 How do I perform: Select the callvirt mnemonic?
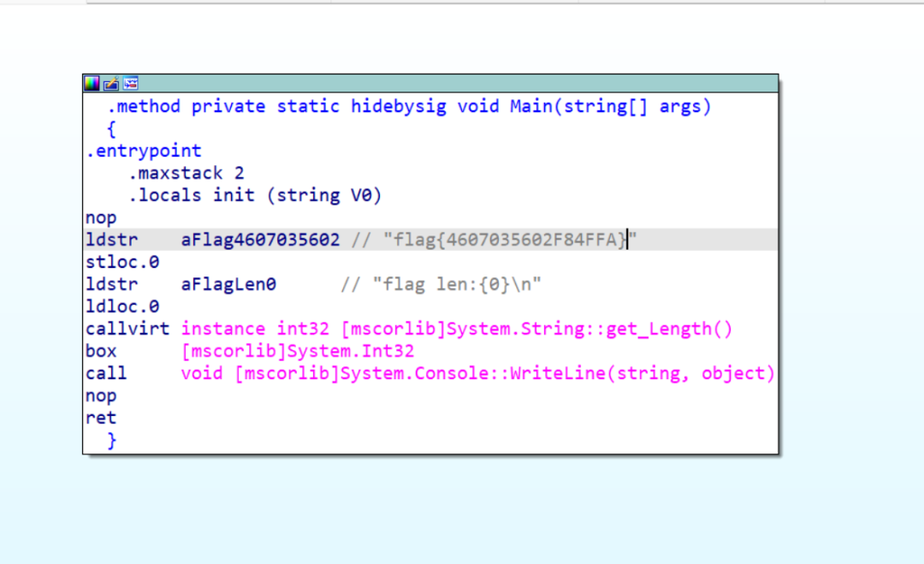tap(127, 329)
